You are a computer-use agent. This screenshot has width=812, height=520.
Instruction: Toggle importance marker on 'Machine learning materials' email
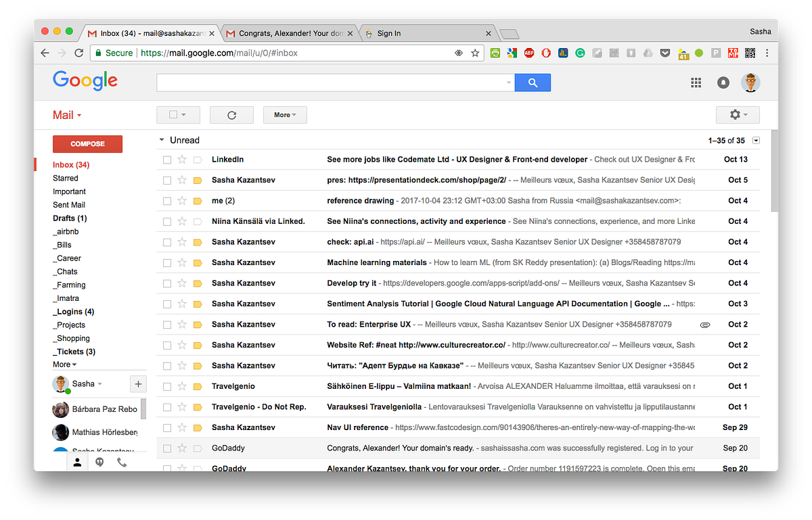(x=198, y=262)
